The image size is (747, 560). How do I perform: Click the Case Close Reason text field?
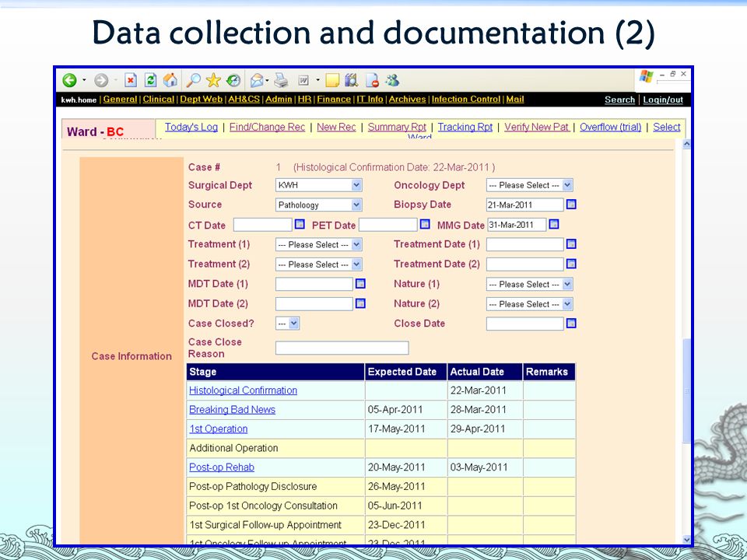point(342,348)
